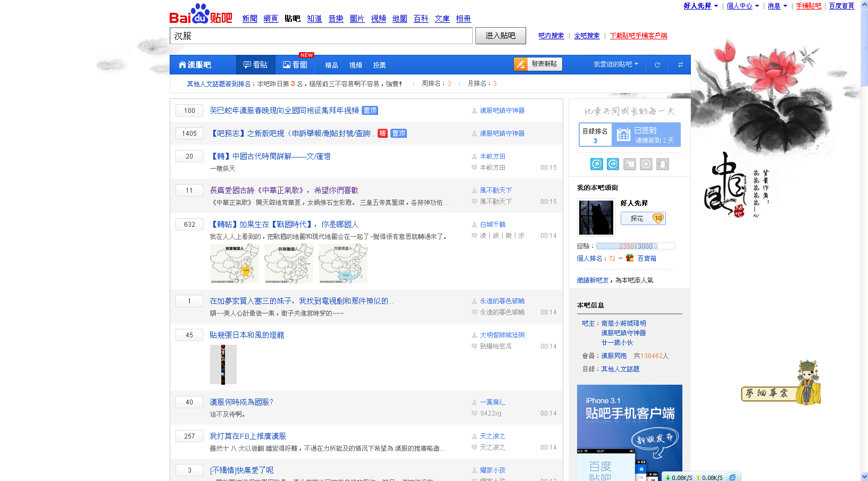Click the 精 badge on 吧務志 post

tap(382, 134)
